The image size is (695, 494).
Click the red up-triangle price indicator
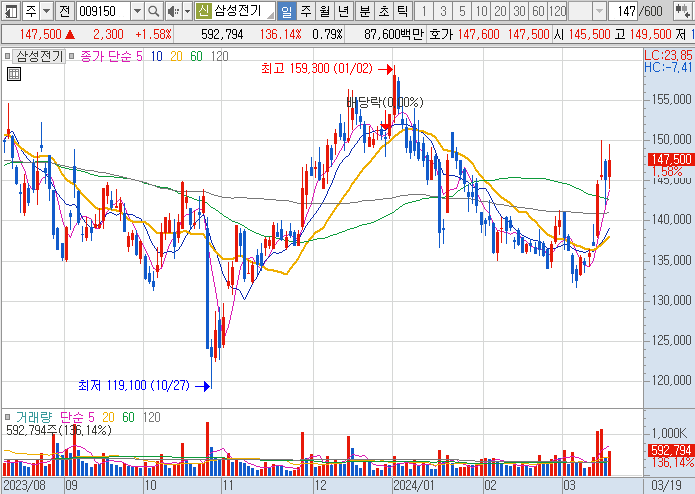(70, 34)
